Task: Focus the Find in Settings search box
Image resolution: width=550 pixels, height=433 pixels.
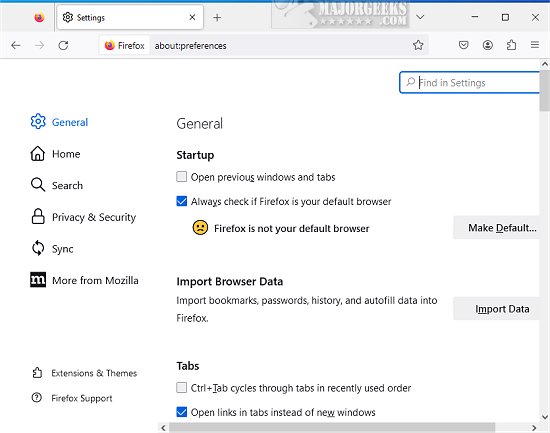Action: 469,83
